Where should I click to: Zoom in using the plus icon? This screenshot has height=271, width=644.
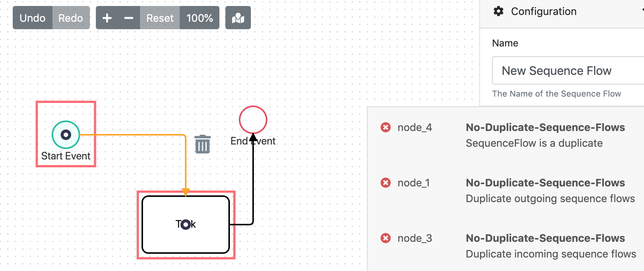click(x=107, y=17)
